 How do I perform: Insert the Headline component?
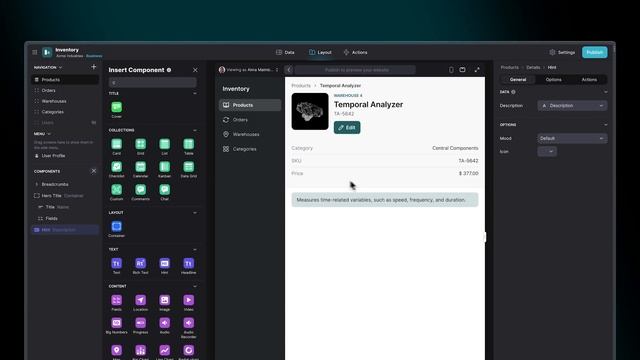(x=189, y=263)
